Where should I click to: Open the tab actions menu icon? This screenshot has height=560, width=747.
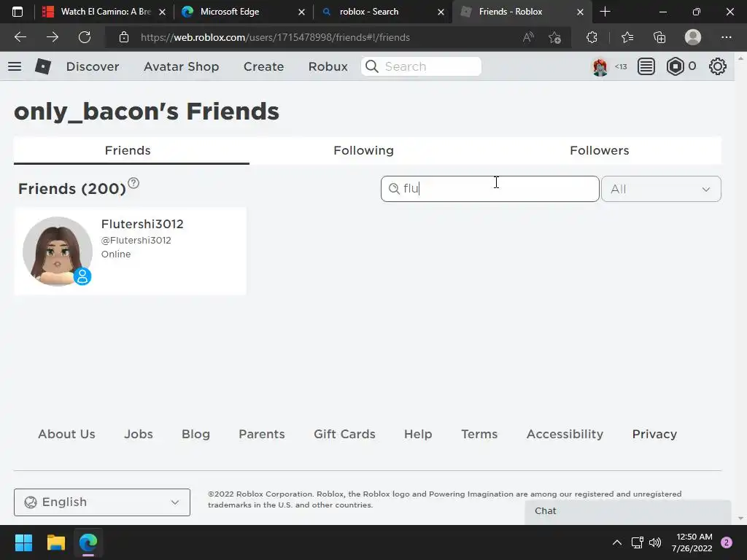click(18, 12)
